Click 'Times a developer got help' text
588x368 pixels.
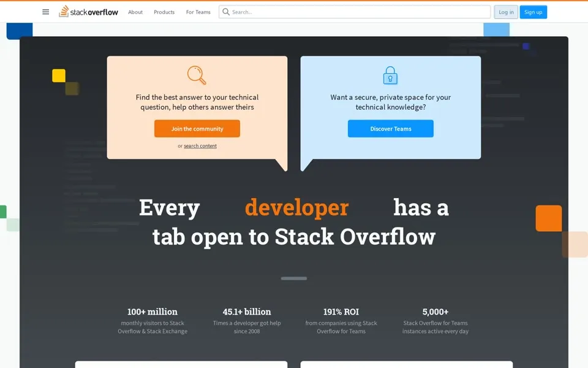(x=247, y=323)
